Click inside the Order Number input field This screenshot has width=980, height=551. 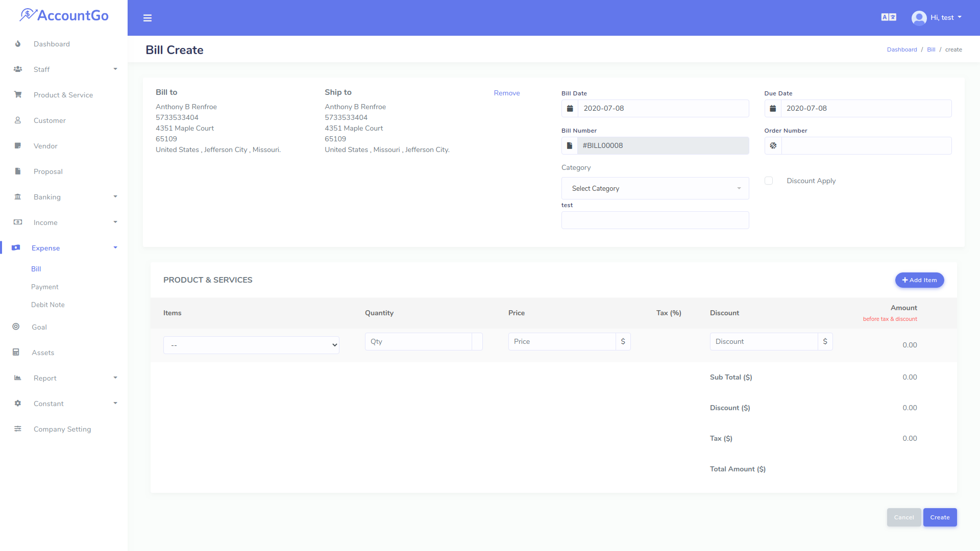pos(866,145)
